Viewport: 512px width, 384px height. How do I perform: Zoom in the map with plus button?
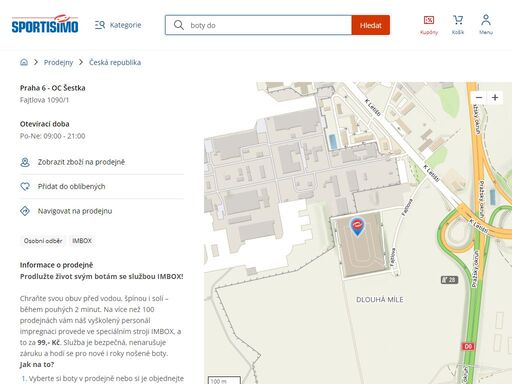point(495,97)
